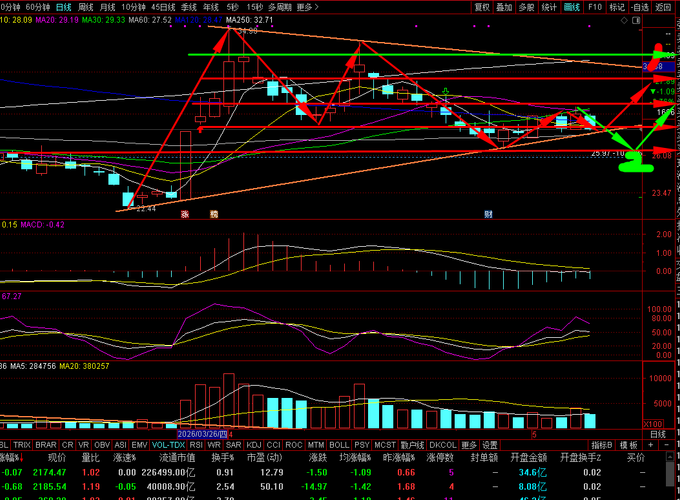Click the green horizontal resistance line
This screenshot has height=500, width=680.
421,55
